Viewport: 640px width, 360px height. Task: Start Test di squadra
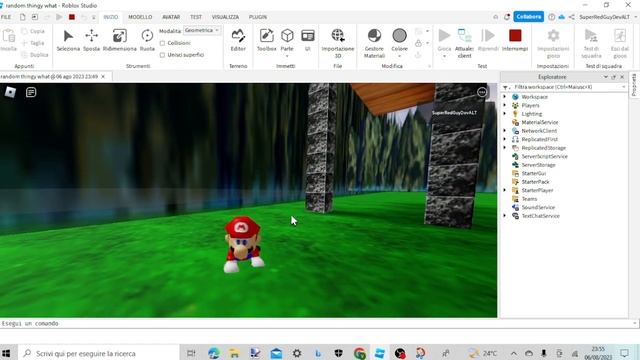coord(591,43)
